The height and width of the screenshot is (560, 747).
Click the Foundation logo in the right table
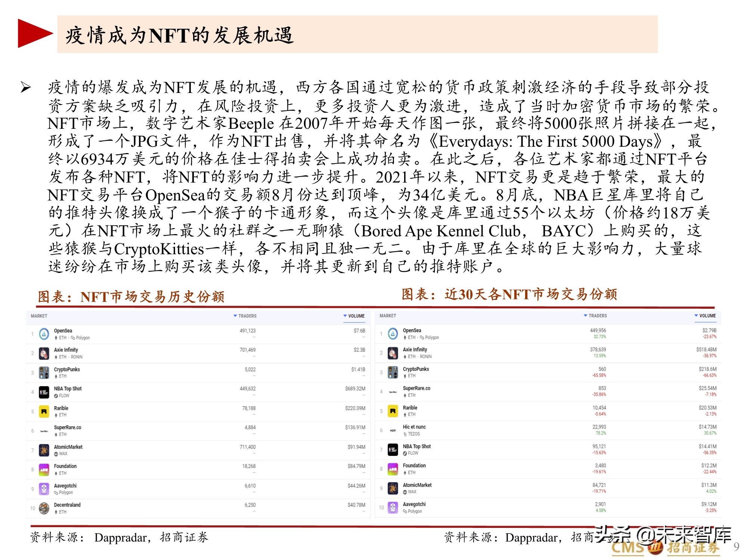(x=393, y=469)
